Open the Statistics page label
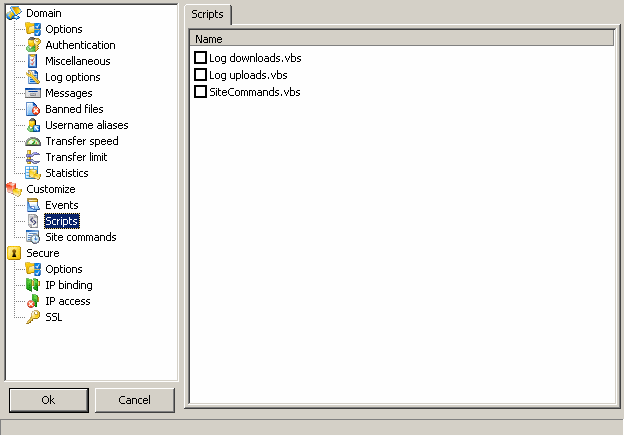The image size is (624, 436). pyautogui.click(x=67, y=173)
